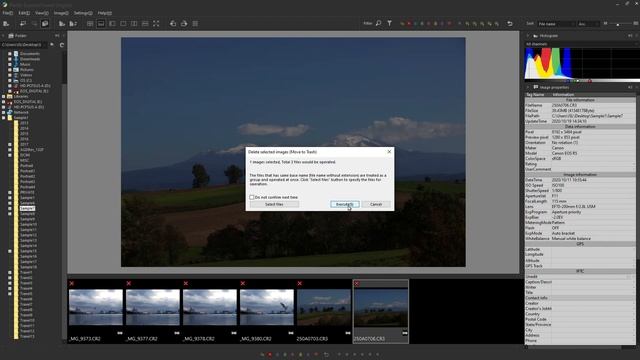Image resolution: width=640 pixels, height=360 pixels.
Task: Expand the PRIVATE folder node
Action: coord(10,192)
